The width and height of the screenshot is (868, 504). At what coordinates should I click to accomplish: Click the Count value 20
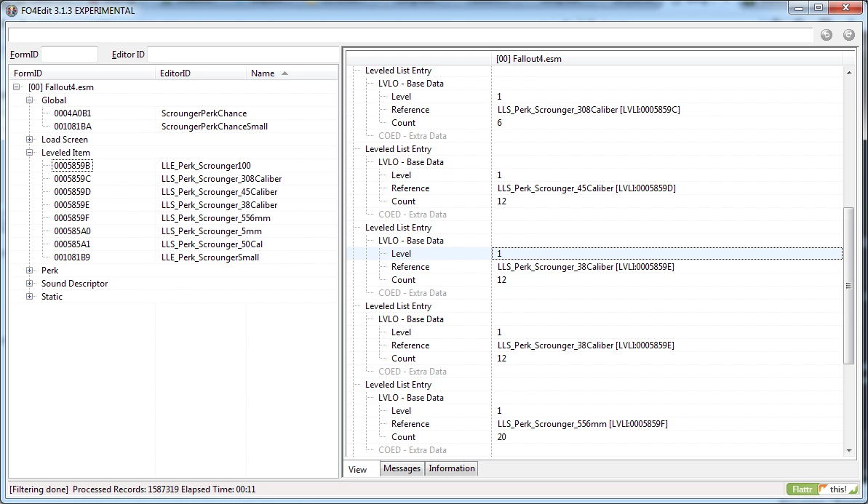click(x=501, y=437)
